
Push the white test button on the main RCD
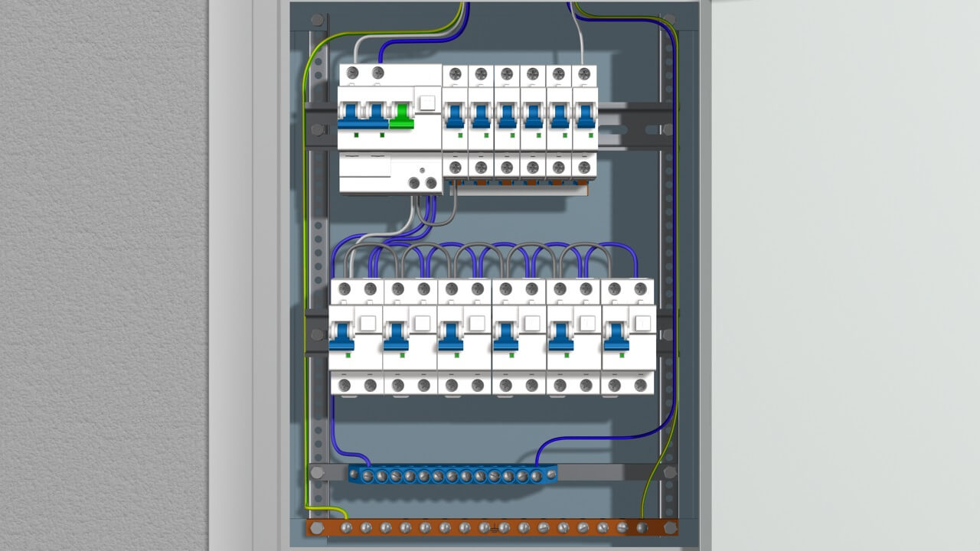click(x=428, y=103)
